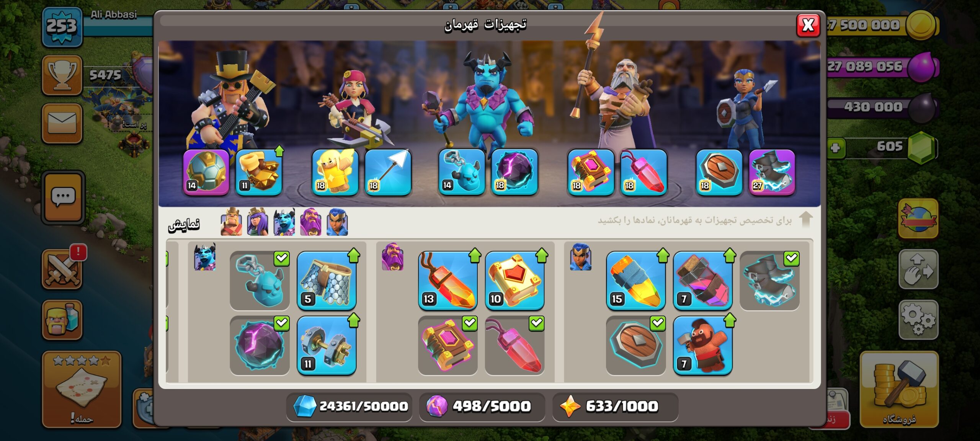Pick the level 13 orange crystal gem
Viewport: 980px width, 441px height.
point(448,280)
